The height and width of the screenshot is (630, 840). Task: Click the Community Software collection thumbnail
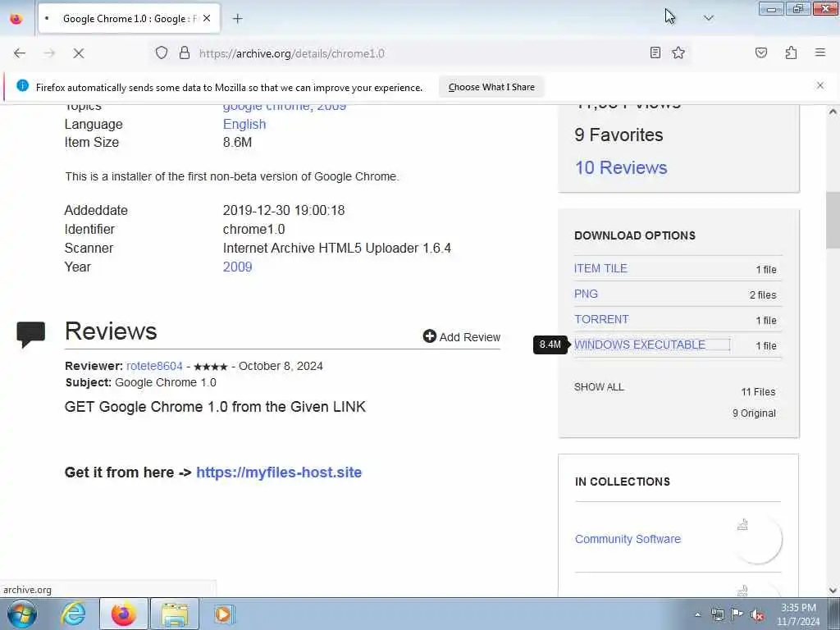[x=757, y=539]
